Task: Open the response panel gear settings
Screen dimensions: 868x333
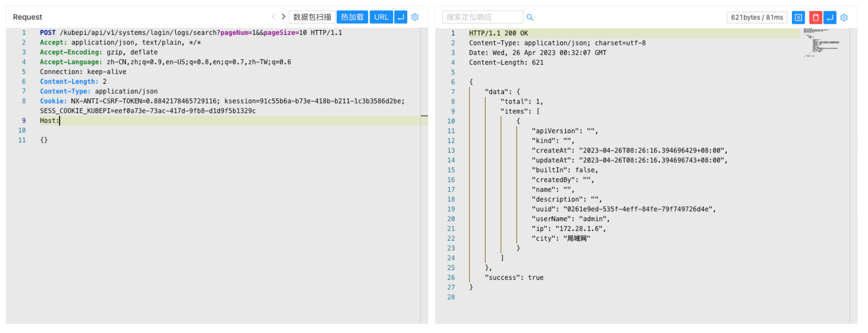Action: pos(844,17)
